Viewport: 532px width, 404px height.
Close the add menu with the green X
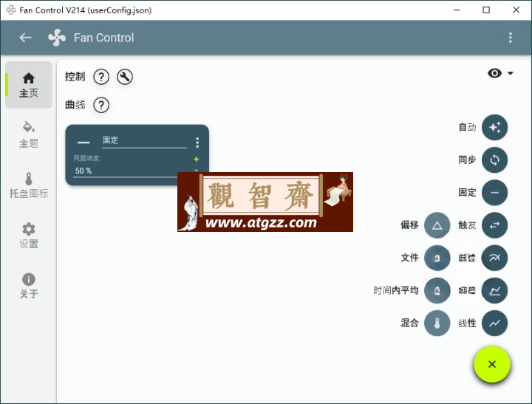click(492, 364)
